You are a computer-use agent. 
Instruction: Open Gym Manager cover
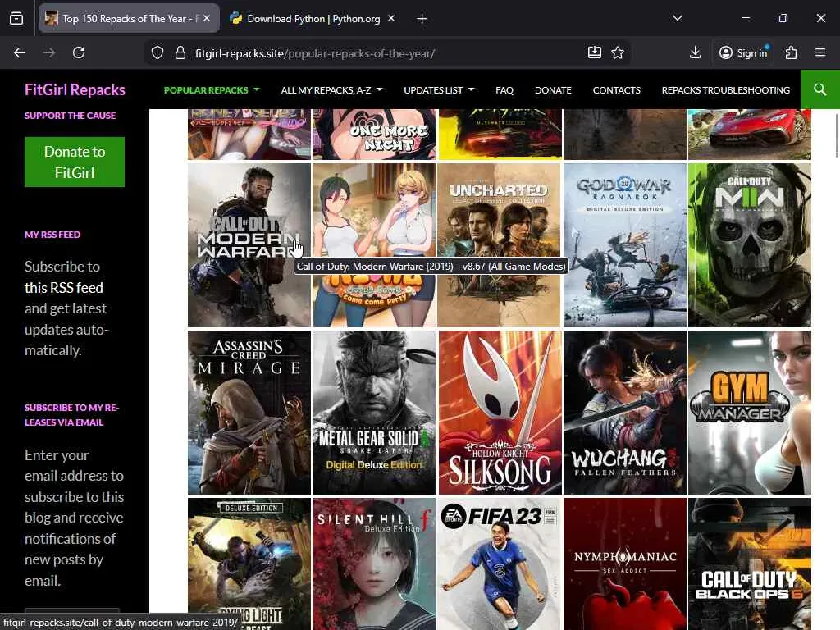tap(750, 413)
